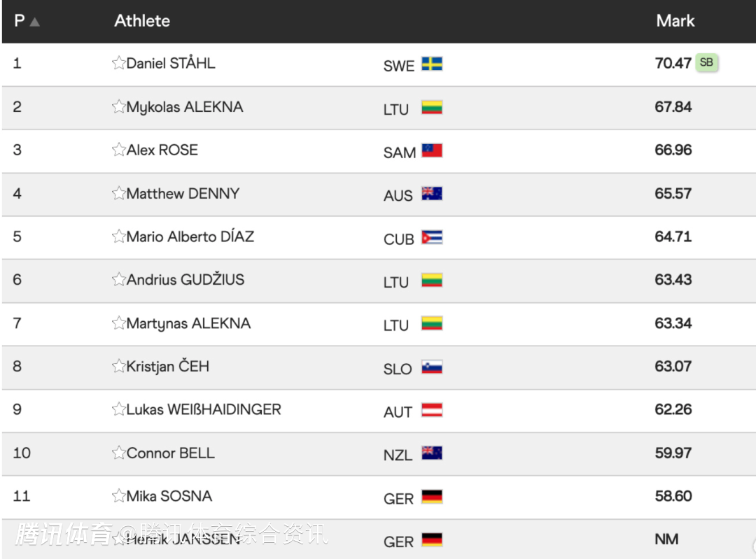This screenshot has width=756, height=559.
Task: Click the star next to Kristjan ČEH
Action: pos(118,366)
